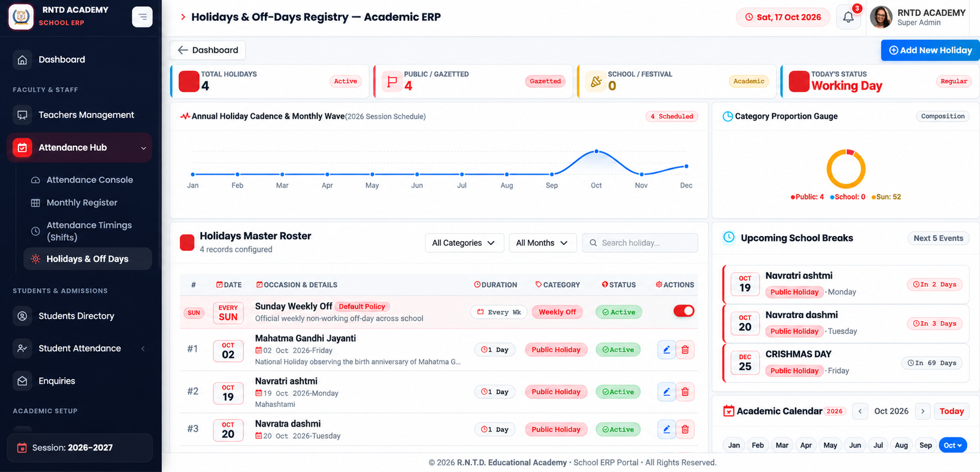Collapse the Attendance Hub menu

click(x=80, y=148)
